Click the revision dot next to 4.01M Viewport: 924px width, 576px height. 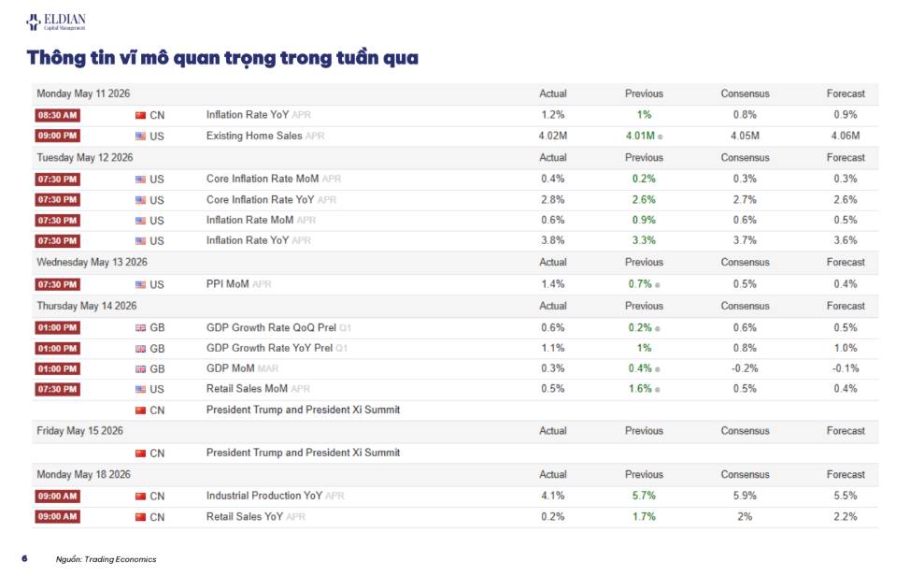click(660, 137)
